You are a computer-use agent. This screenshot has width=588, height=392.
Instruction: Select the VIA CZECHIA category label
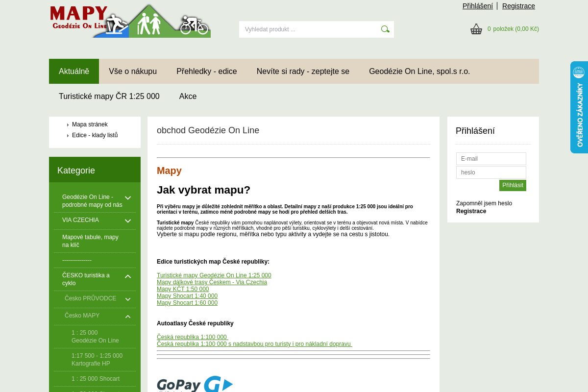pos(80,220)
